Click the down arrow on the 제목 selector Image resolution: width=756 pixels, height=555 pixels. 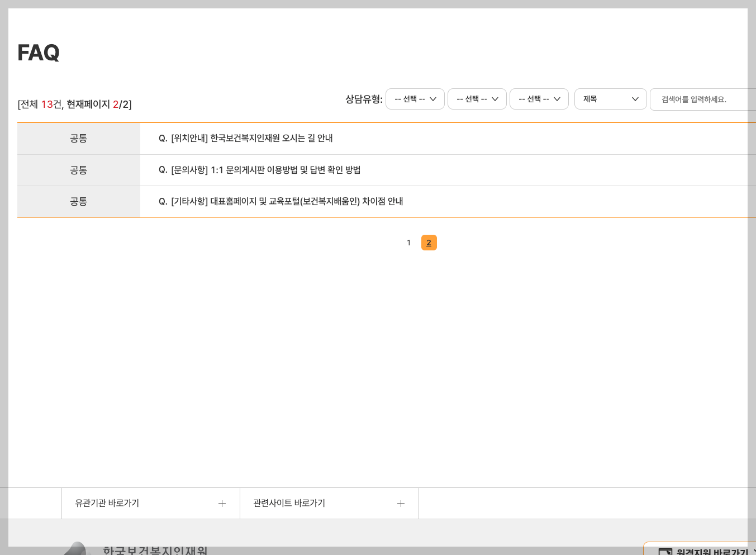(x=635, y=99)
